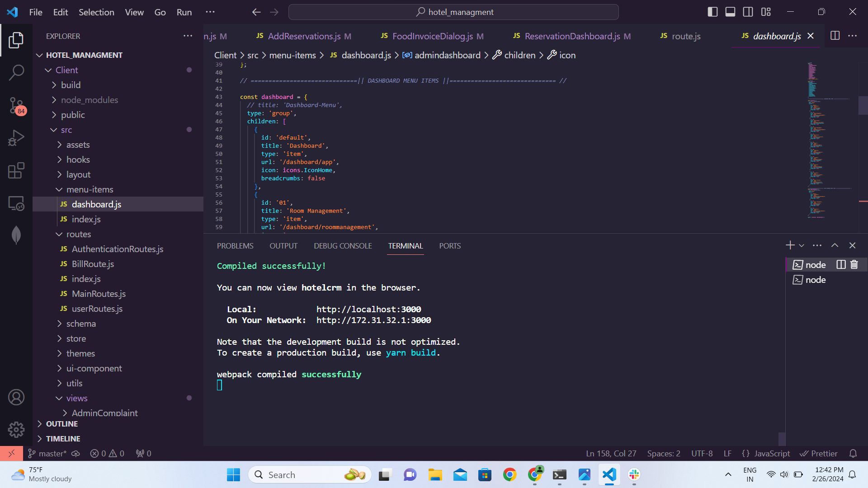Image resolution: width=868 pixels, height=488 pixels.
Task: Switch to the PROBLEMS panel tab
Action: point(235,246)
